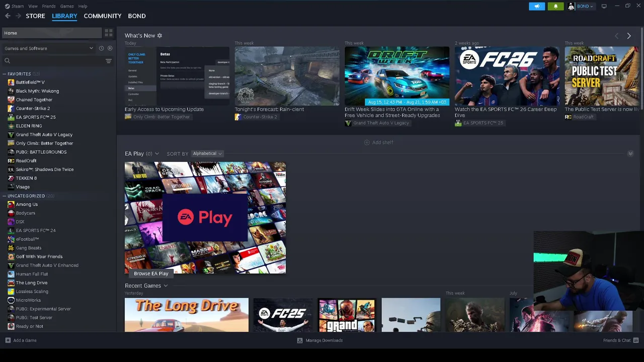
Task: Click the Add shelf plus icon
Action: (x=366, y=142)
